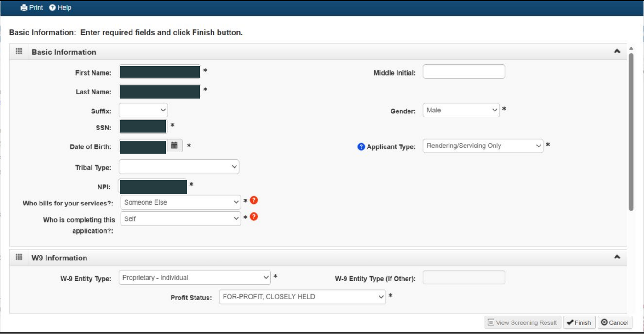Collapse the W9 Information section
The width and height of the screenshot is (644, 334).
point(617,257)
